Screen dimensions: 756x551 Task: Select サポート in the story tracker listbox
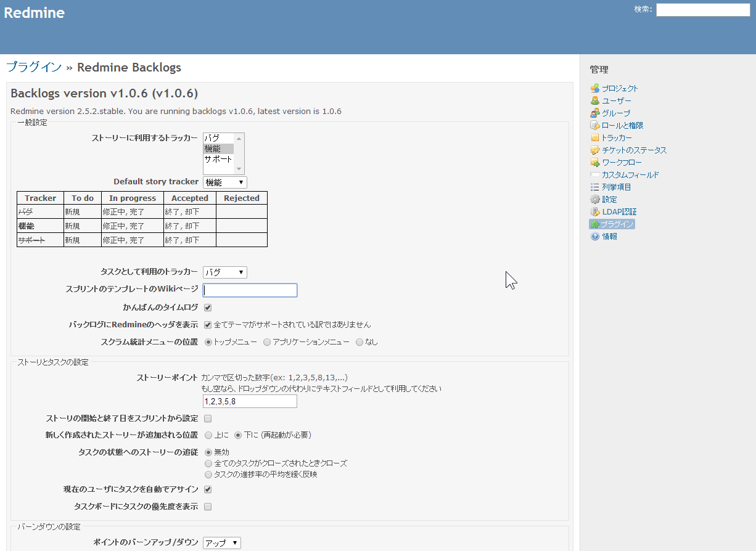218,159
